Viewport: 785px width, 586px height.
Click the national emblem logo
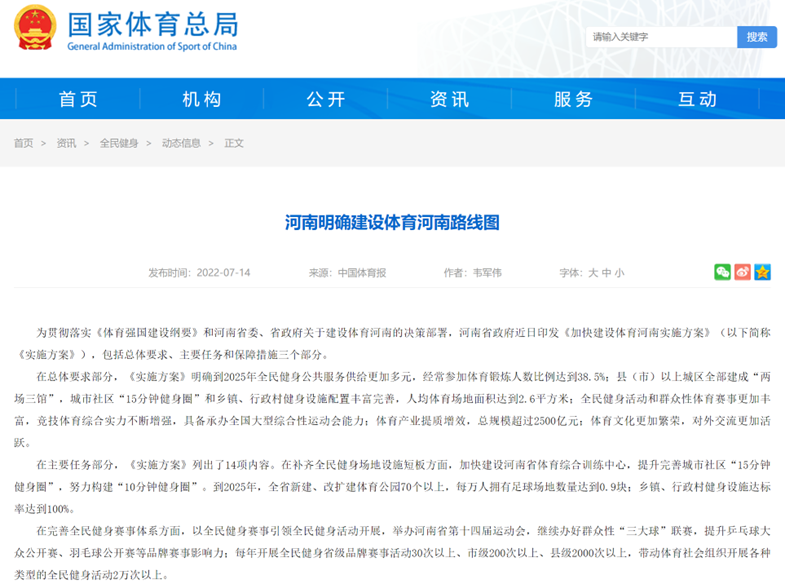(x=35, y=28)
